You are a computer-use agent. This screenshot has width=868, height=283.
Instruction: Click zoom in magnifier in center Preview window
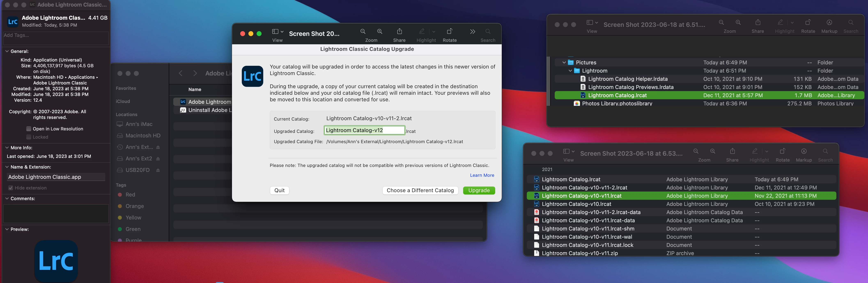[x=379, y=32]
